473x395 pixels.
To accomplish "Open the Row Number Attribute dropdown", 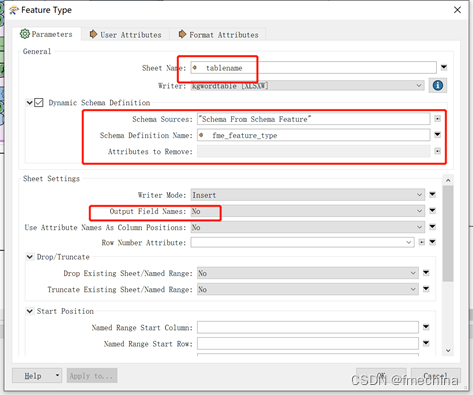I will [x=302, y=242].
